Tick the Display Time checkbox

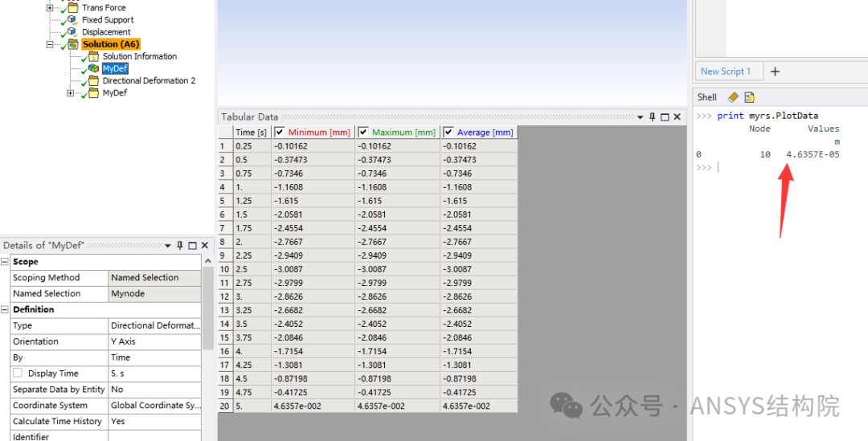[18, 373]
